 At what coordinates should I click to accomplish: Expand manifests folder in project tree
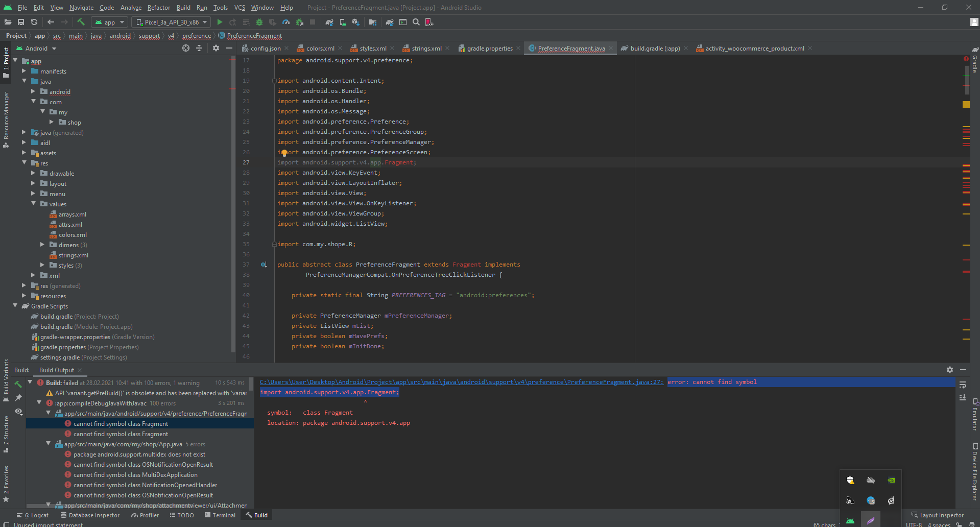click(24, 71)
